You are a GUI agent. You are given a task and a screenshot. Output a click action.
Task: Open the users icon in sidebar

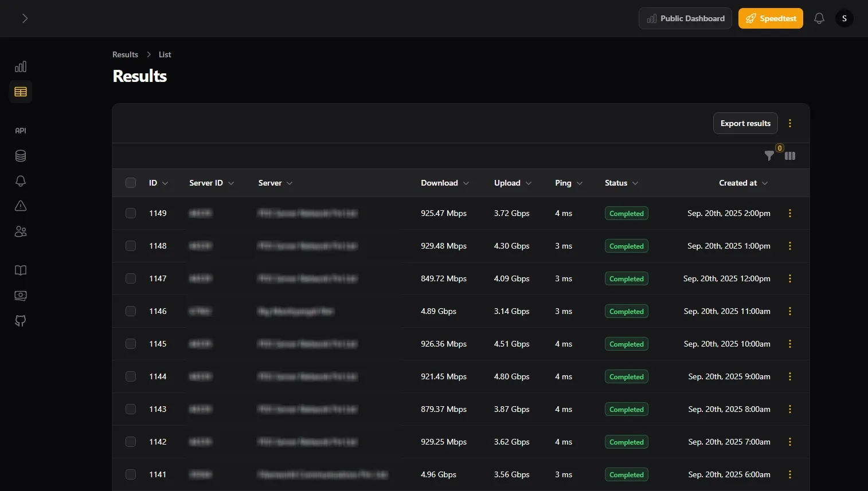tap(21, 231)
